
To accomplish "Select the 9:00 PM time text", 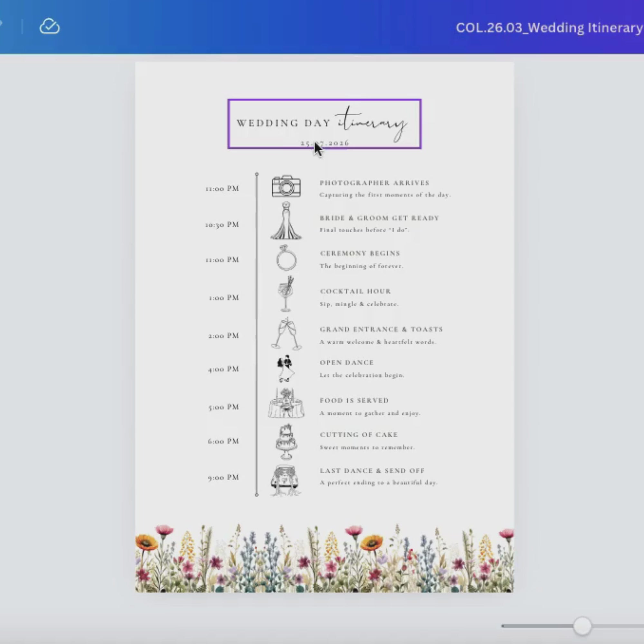I will (x=224, y=477).
